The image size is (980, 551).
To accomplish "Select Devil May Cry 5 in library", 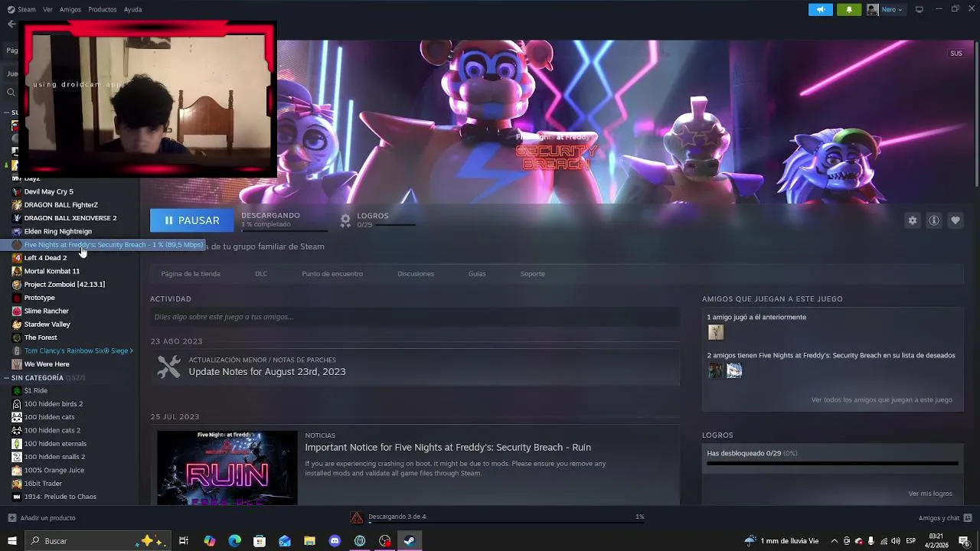I will 48,192.
